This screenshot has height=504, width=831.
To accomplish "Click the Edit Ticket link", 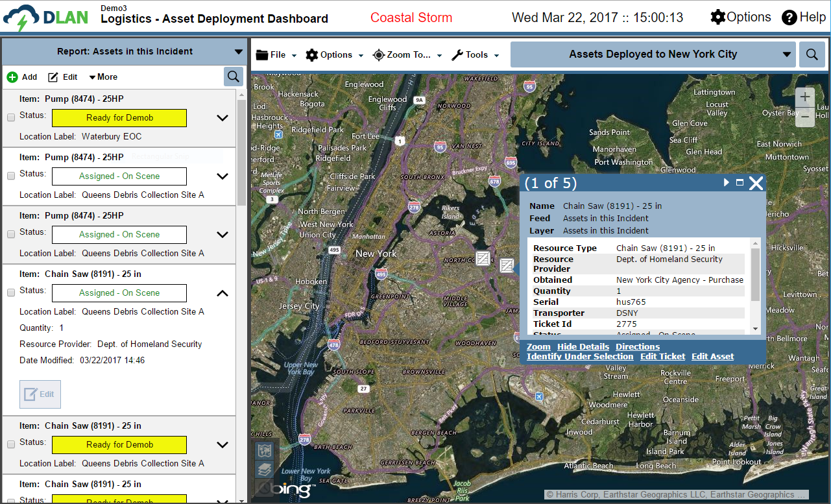I will point(662,357).
